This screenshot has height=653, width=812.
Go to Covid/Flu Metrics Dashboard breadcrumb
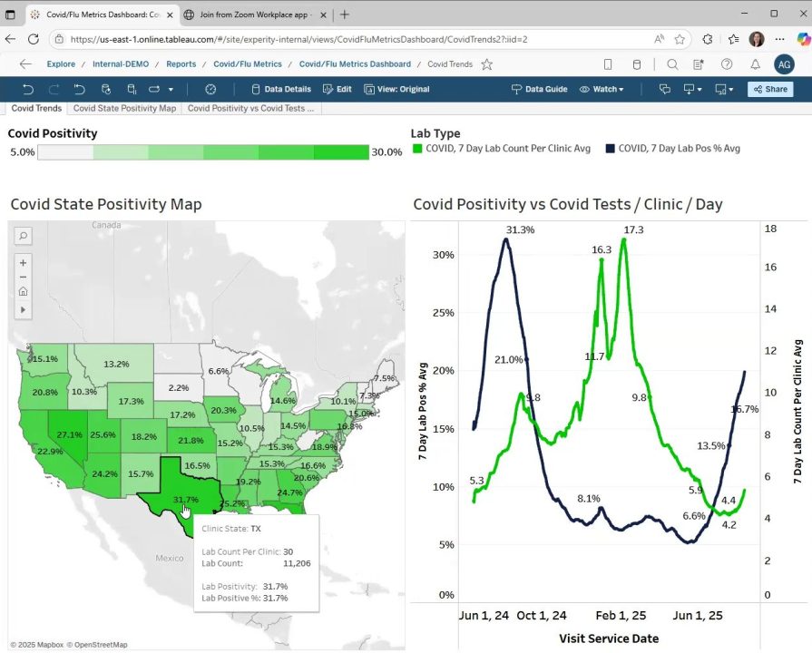click(355, 64)
